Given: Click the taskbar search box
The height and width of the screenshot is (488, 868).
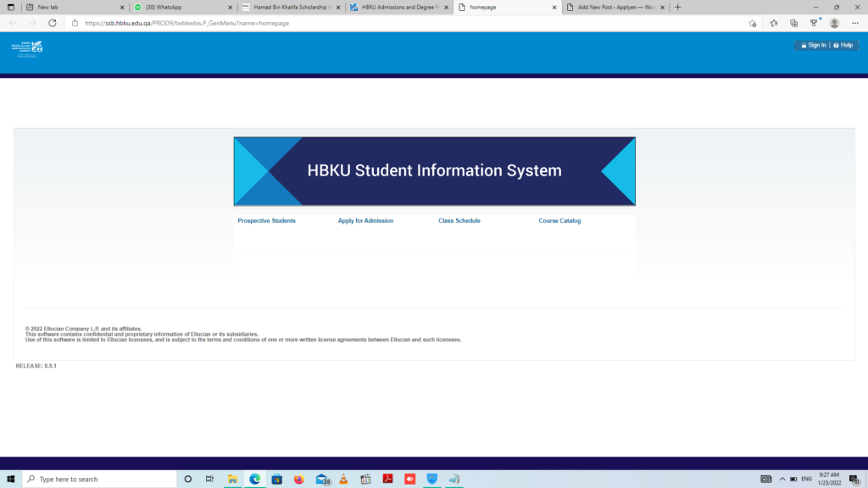Looking at the screenshot, I should [100, 480].
